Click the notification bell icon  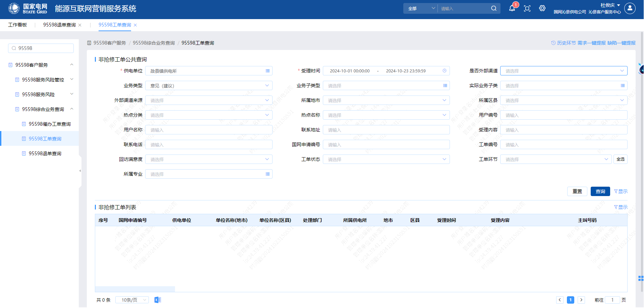[512, 9]
